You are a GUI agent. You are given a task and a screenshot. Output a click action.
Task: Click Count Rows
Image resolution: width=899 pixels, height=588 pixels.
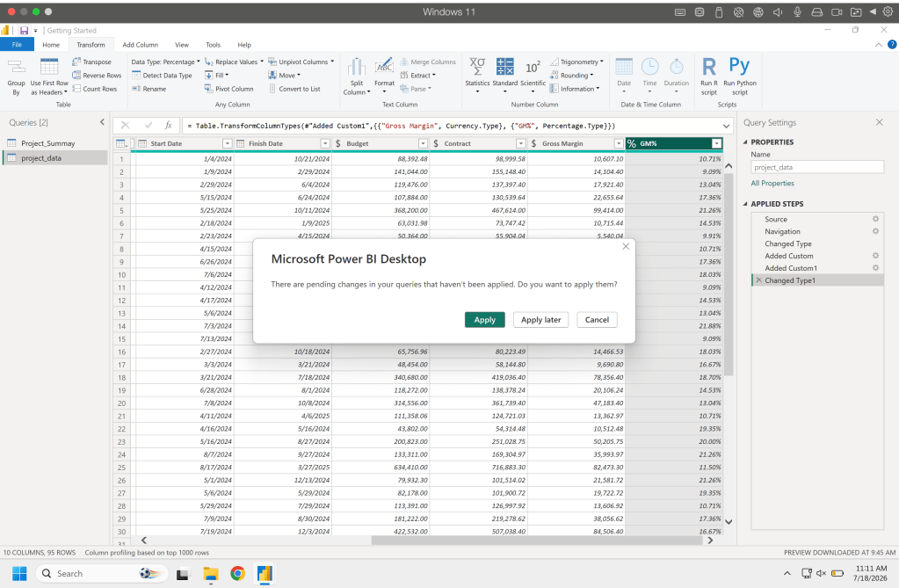[x=94, y=89]
